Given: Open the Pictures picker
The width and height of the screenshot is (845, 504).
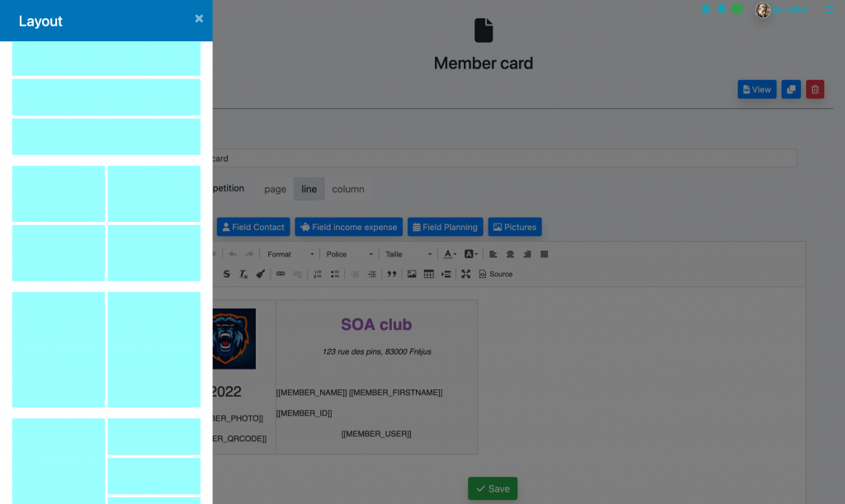Looking at the screenshot, I should point(515,227).
